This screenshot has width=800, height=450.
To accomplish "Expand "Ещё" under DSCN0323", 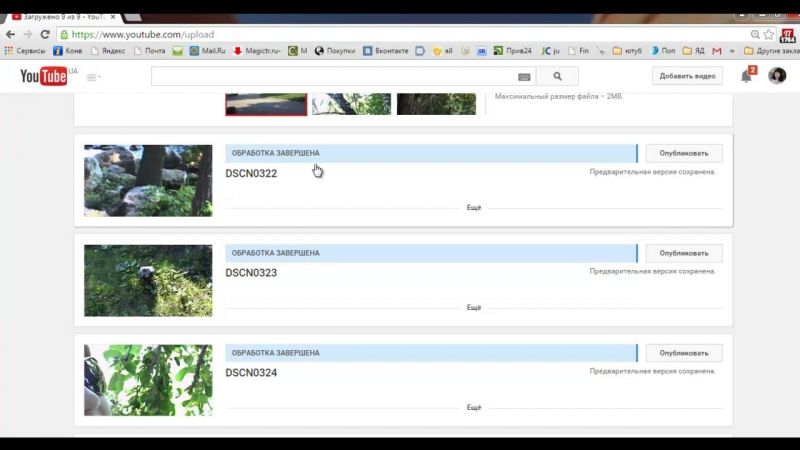I will tap(474, 308).
